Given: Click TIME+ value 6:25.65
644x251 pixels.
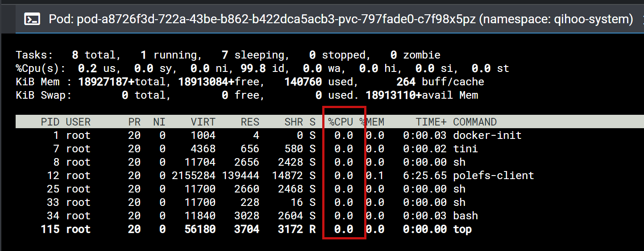Looking at the screenshot, I should tap(425, 176).
